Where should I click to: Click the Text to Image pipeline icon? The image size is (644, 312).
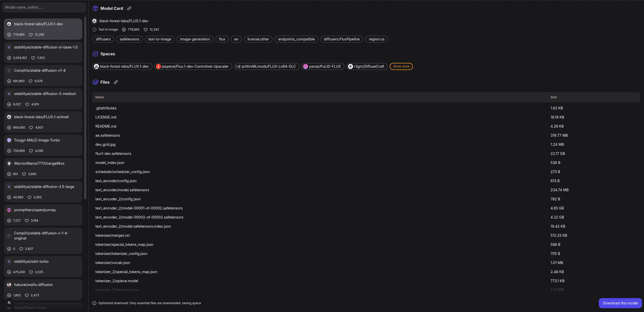click(94, 29)
